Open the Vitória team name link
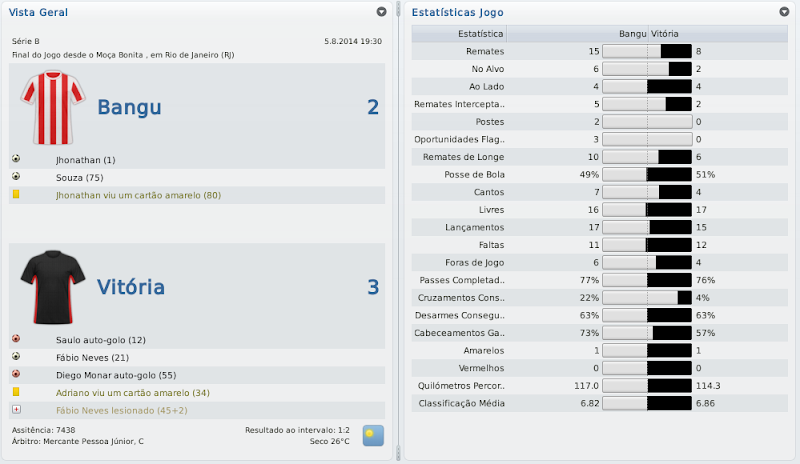The height and width of the screenshot is (464, 800). [x=130, y=287]
